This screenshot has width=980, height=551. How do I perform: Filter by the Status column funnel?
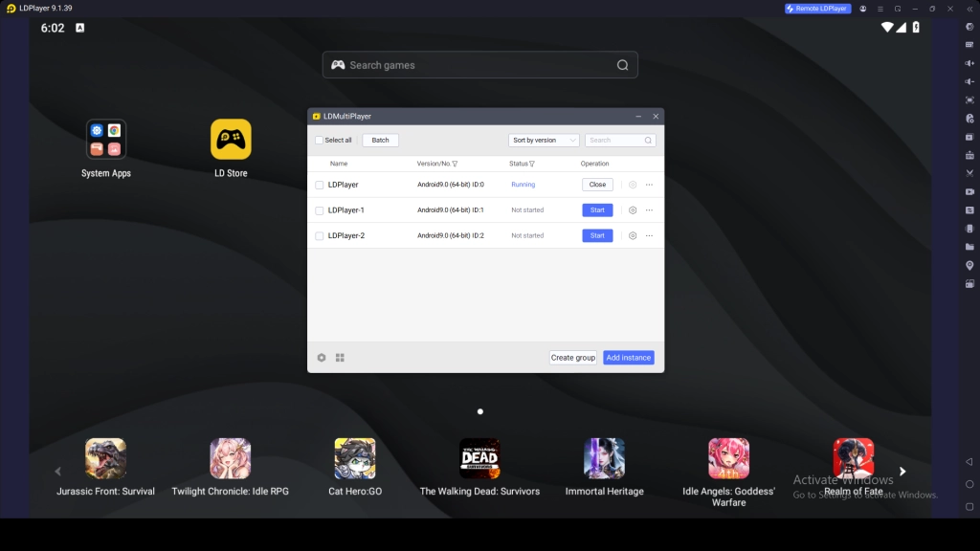tap(532, 164)
